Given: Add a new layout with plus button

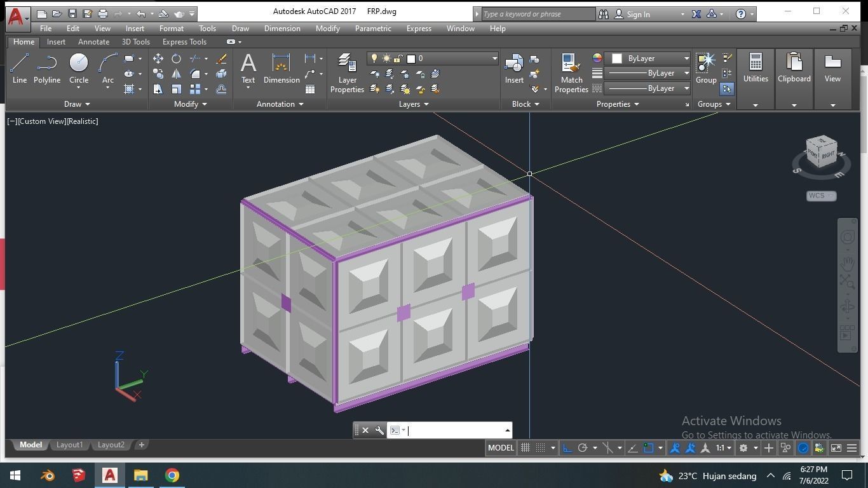Looking at the screenshot, I should 142,445.
